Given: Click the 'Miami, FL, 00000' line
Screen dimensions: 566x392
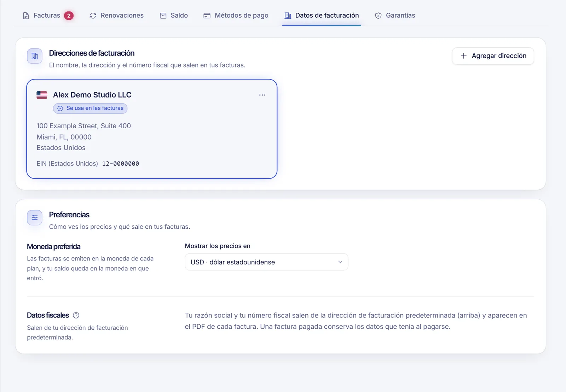Looking at the screenshot, I should click(x=64, y=137).
